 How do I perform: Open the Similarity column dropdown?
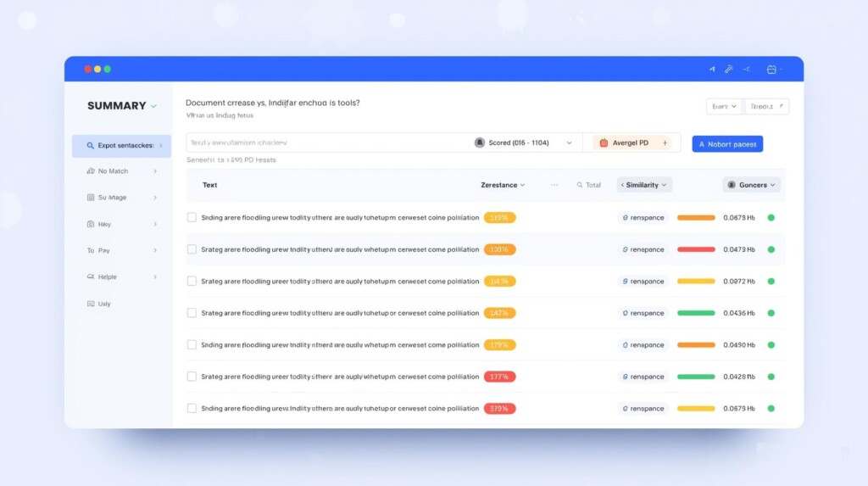644,185
